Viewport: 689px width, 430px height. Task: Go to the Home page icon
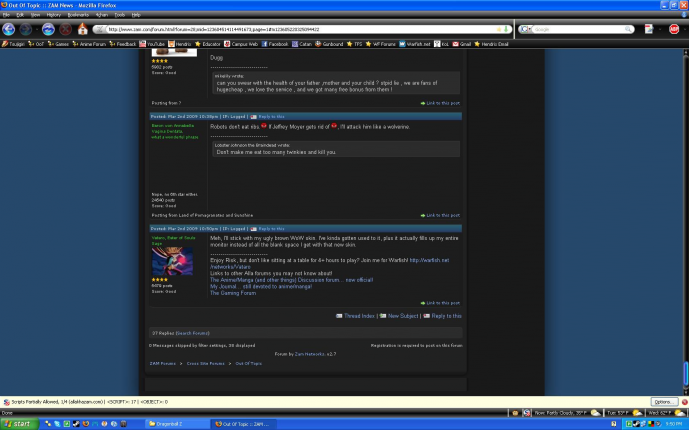click(x=83, y=29)
